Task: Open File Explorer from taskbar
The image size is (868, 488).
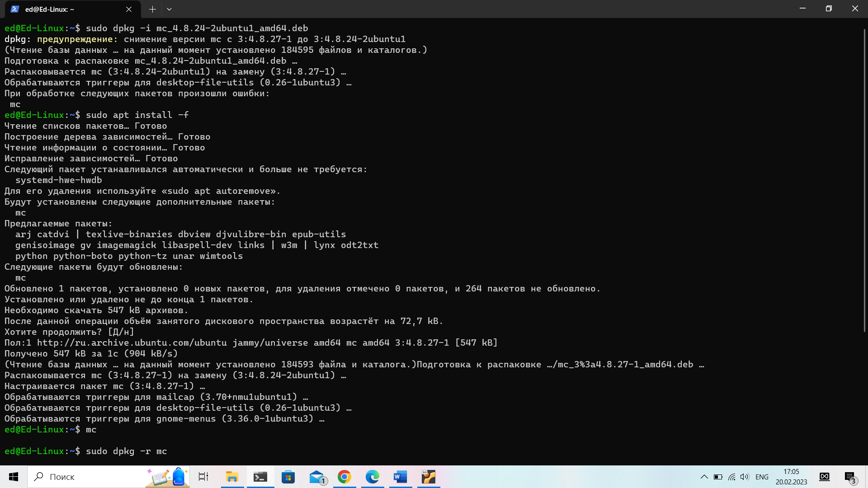Action: click(x=232, y=477)
